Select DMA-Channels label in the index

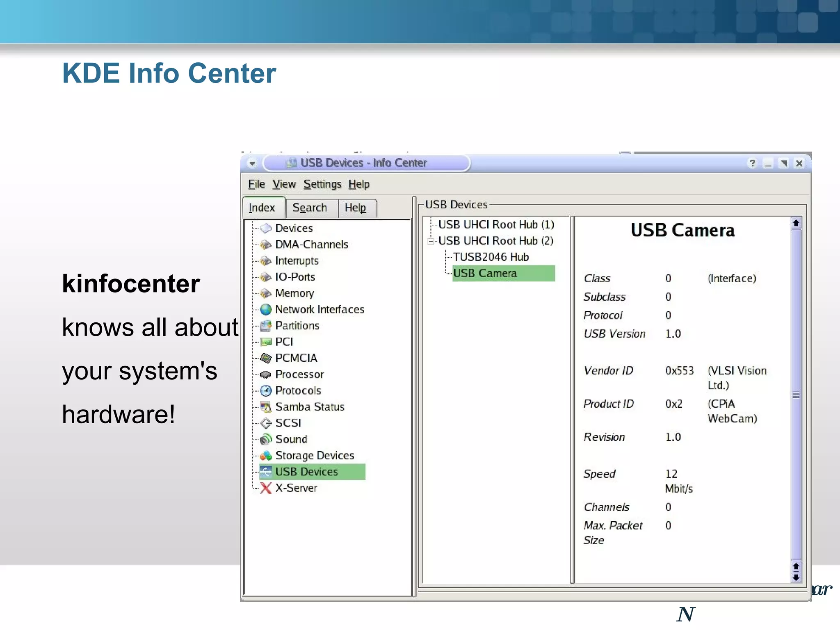312,244
